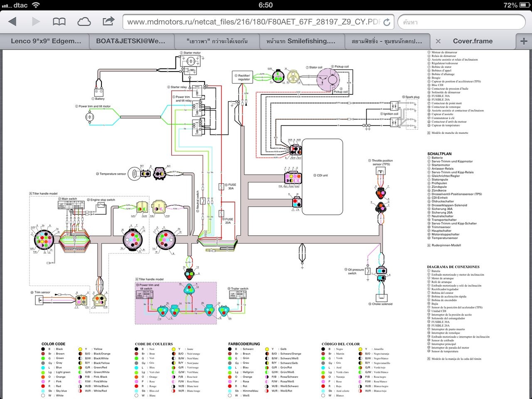
Task: Reload the page with refresh icon
Action: tap(387, 22)
